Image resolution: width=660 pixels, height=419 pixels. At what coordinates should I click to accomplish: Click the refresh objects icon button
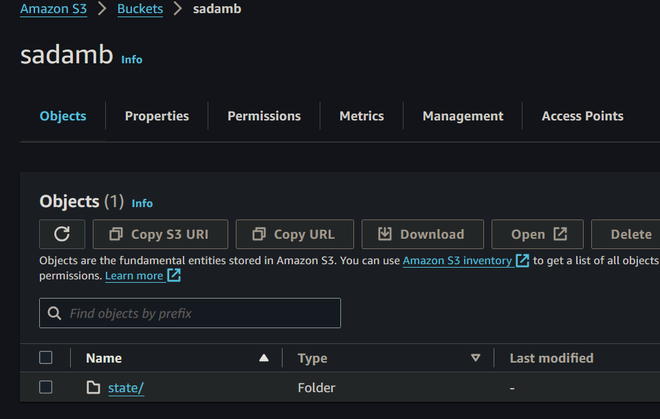pos(62,234)
